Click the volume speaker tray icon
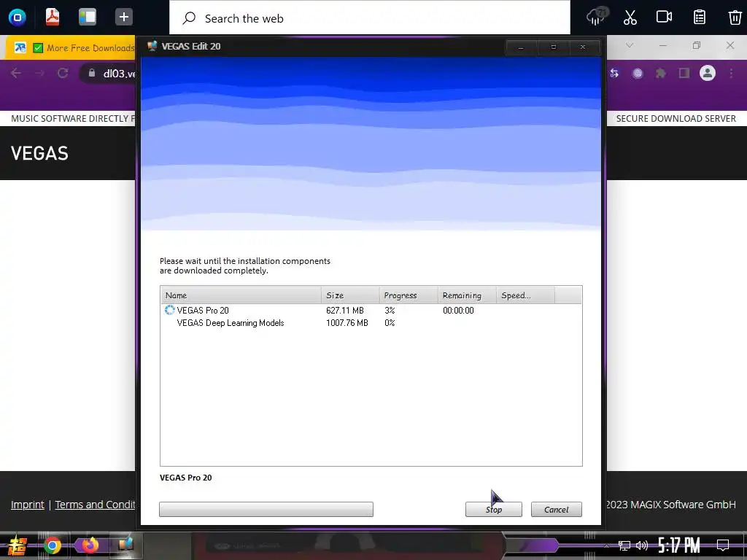This screenshot has height=560, width=747. pyautogui.click(x=642, y=545)
